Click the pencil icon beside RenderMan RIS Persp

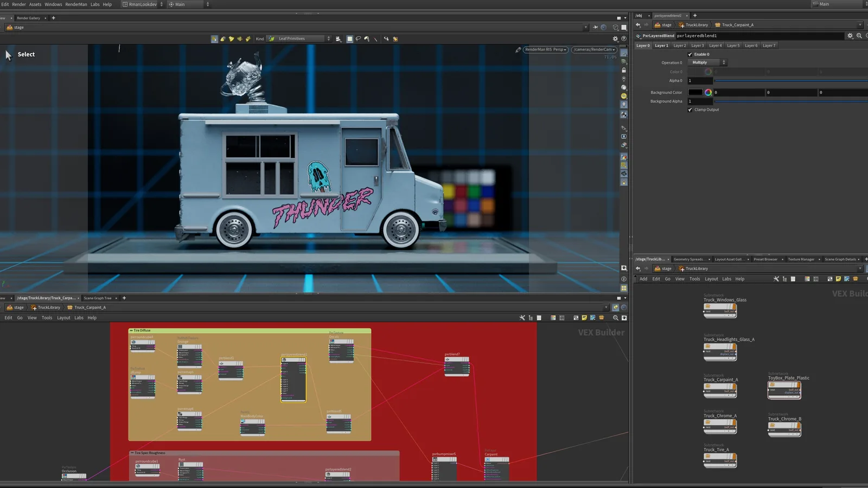pos(518,50)
